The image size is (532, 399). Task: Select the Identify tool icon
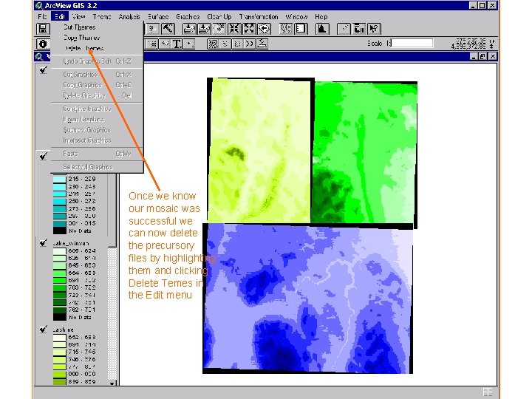coord(43,44)
